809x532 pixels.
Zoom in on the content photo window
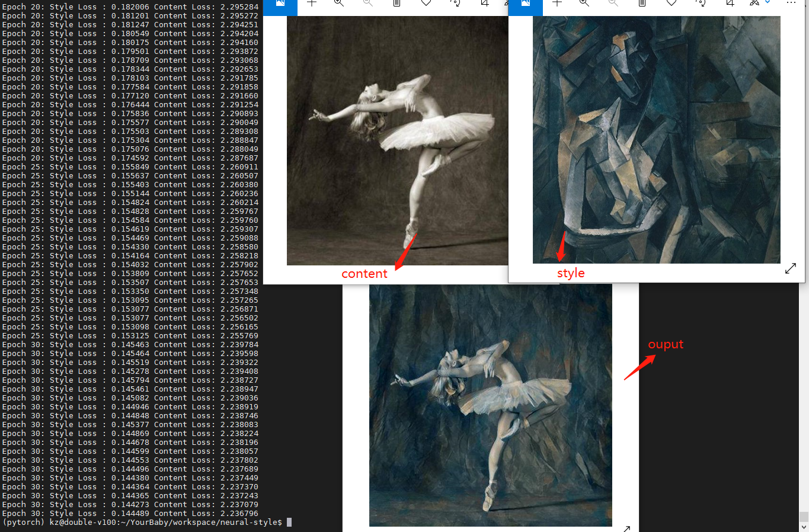click(339, 4)
